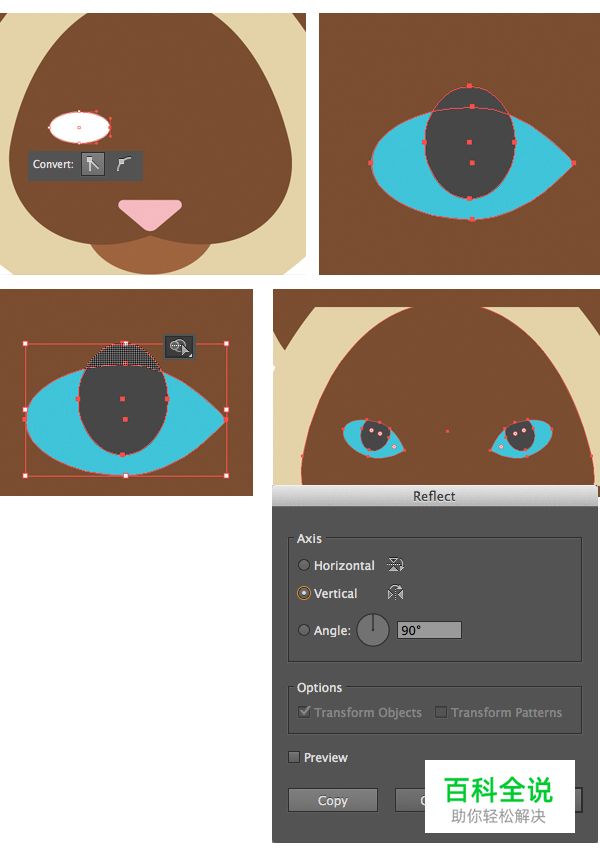Click the Reflect dialog title bar
600x858 pixels.
point(434,496)
